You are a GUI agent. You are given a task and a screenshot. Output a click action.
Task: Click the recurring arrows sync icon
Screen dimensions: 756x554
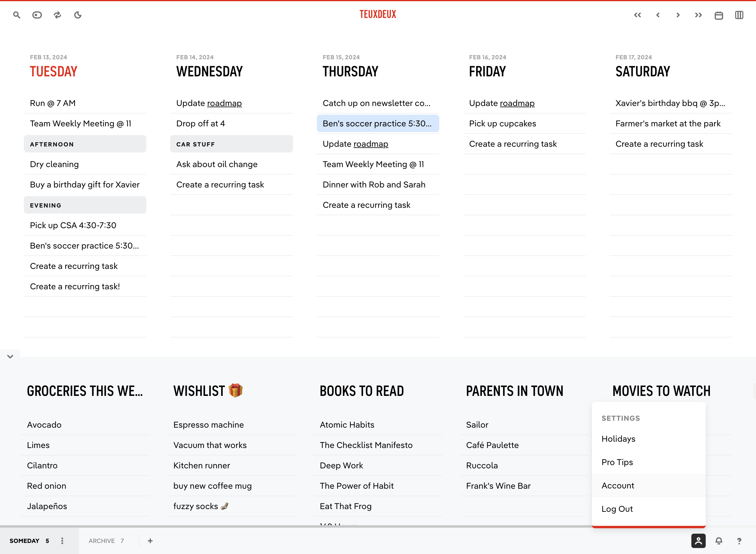[58, 15]
